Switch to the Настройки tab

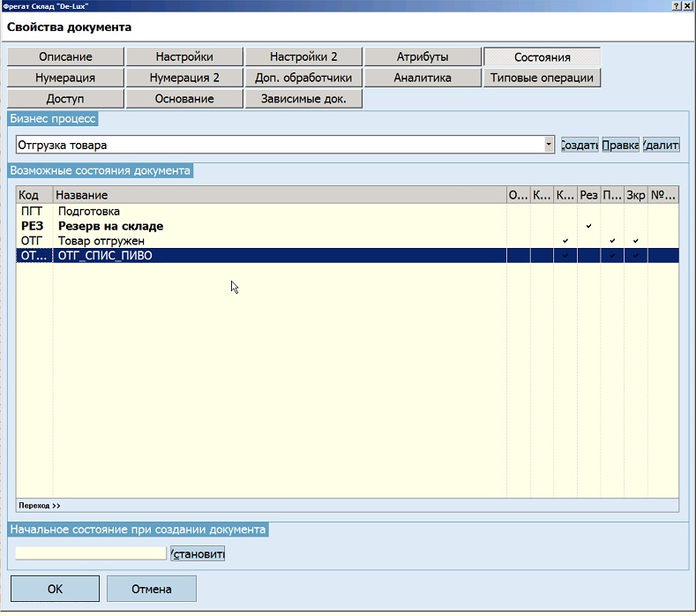pos(184,56)
